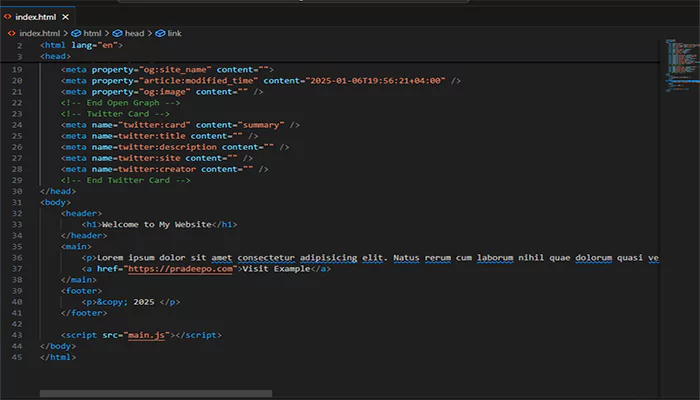Viewport: 700px width, 400px height.
Task: Click line number 19 in the gutter
Action: coord(17,70)
